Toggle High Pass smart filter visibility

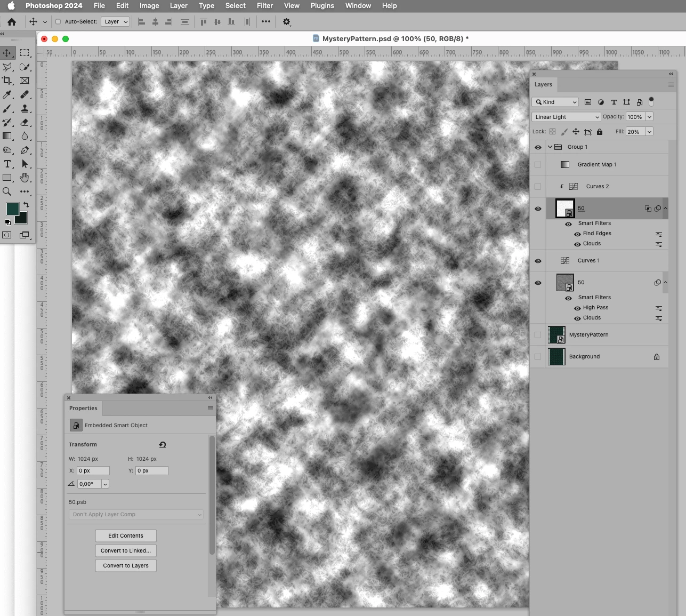coord(577,308)
